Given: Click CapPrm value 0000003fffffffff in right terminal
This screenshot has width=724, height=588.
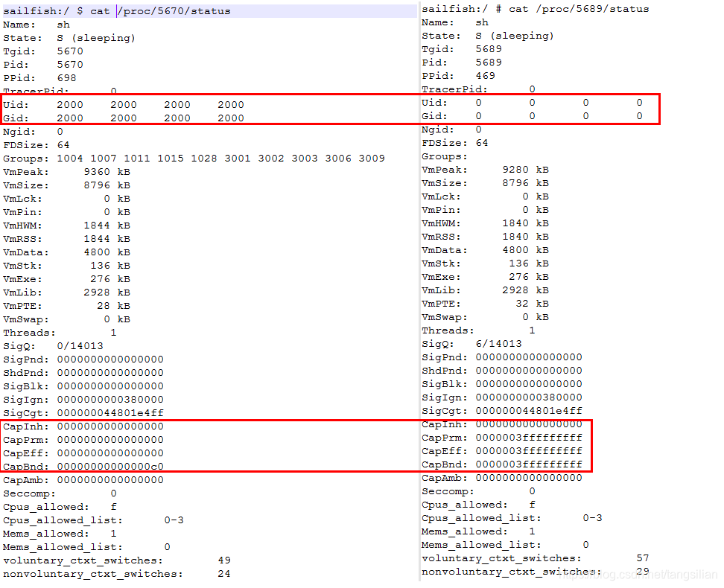Looking at the screenshot, I should pyautogui.click(x=529, y=437).
